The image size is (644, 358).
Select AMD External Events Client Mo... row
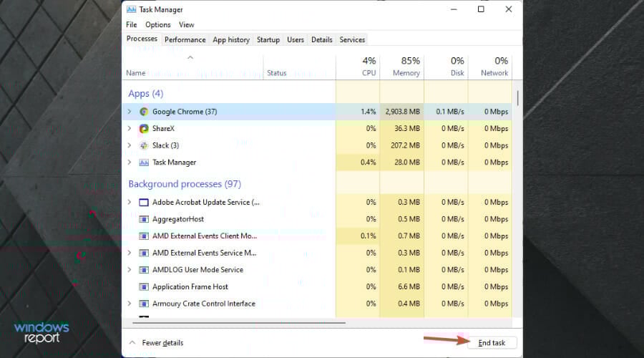[x=317, y=236]
